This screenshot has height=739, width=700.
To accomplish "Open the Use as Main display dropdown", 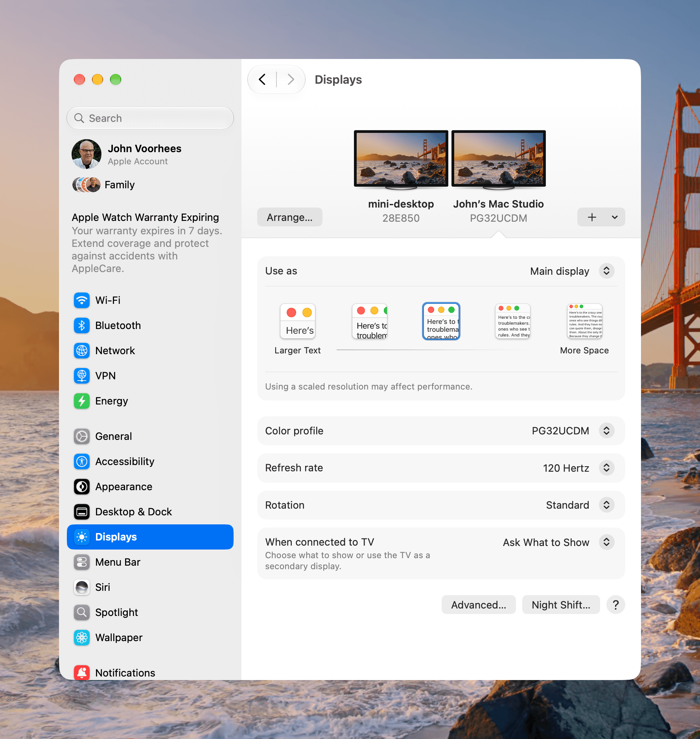I will point(607,271).
